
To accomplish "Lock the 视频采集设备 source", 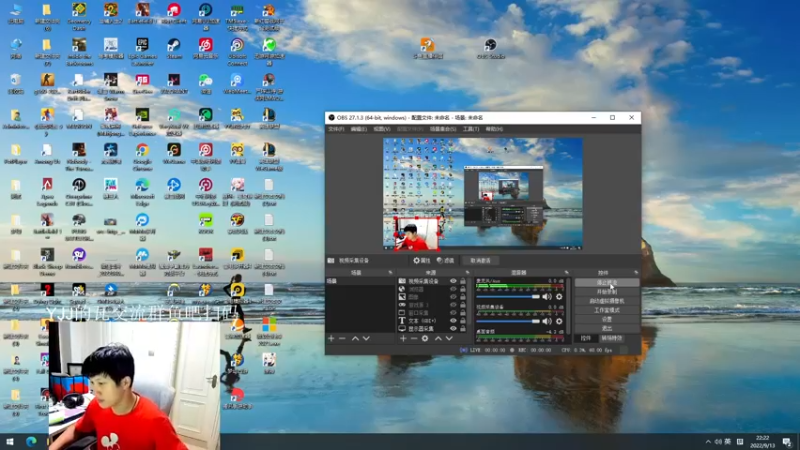I will tap(463, 281).
